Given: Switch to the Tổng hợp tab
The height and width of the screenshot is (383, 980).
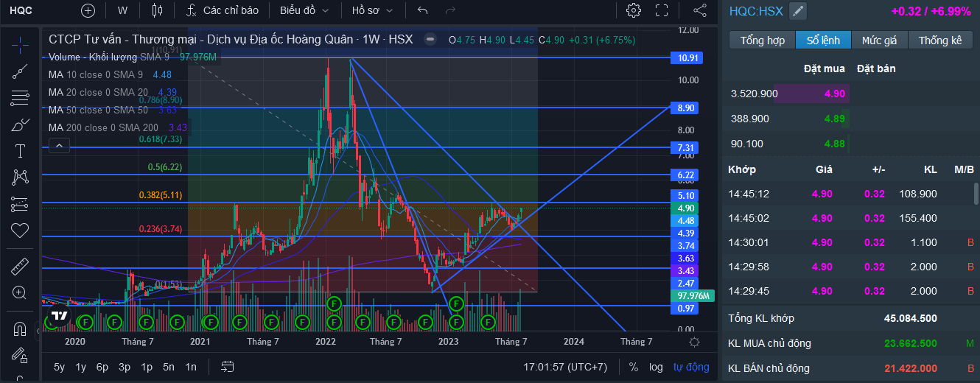Looking at the screenshot, I should [x=762, y=41].
